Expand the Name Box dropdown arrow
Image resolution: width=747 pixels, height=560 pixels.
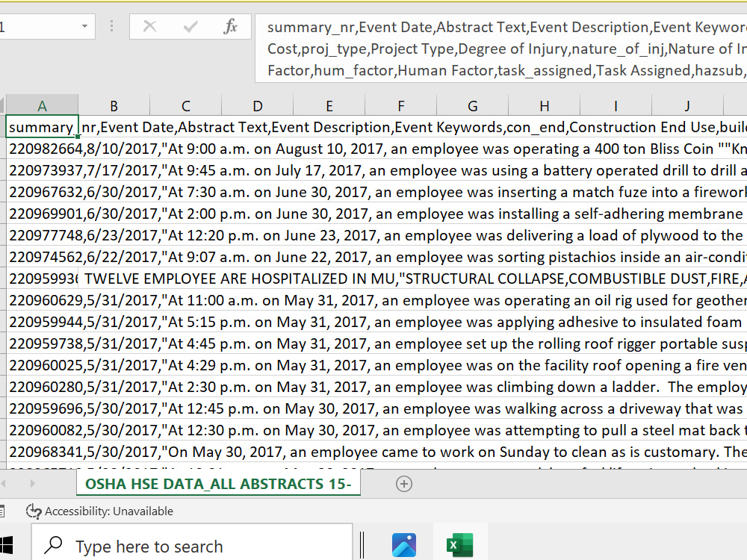tap(84, 26)
